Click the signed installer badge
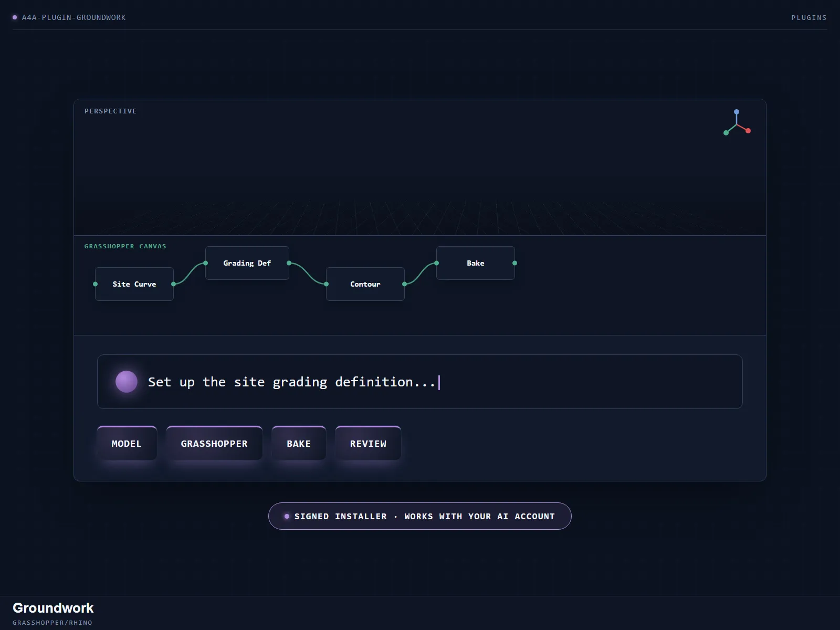This screenshot has width=840, height=630. pos(420,516)
